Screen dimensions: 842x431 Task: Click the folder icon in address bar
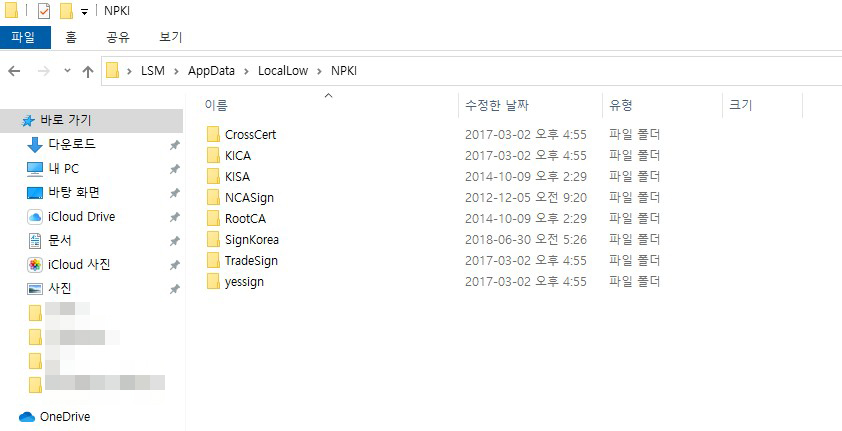(x=112, y=70)
